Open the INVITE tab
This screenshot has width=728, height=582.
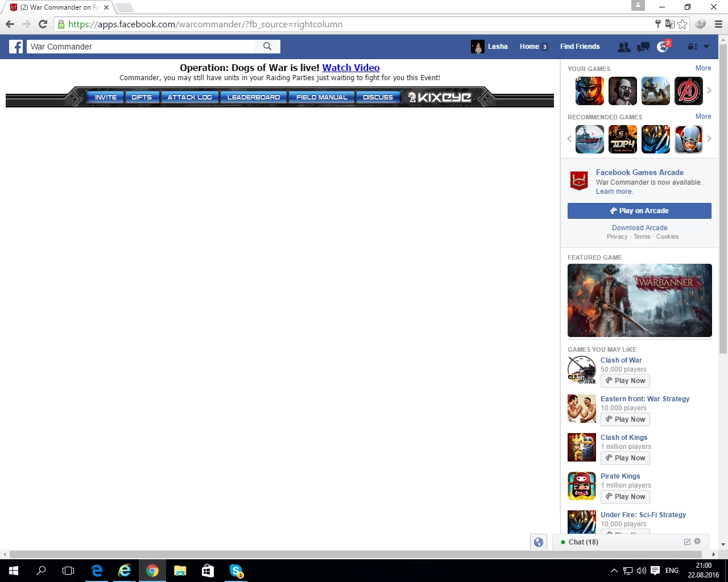point(106,97)
